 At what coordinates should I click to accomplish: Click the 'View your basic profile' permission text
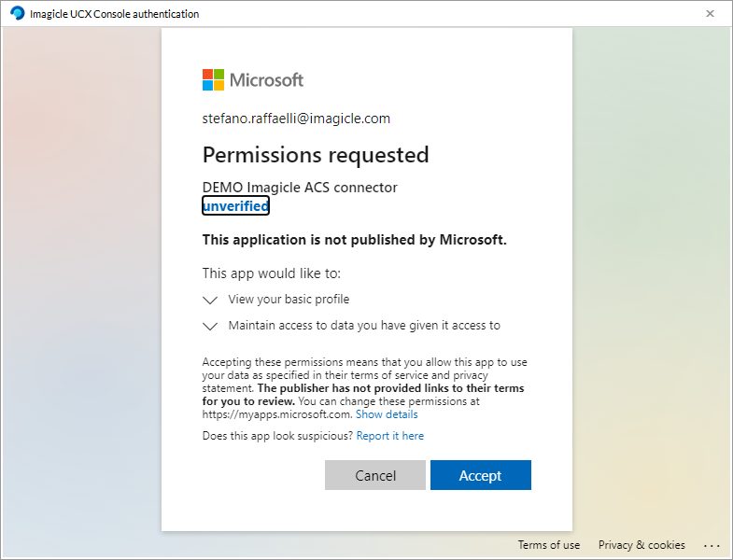(x=289, y=300)
